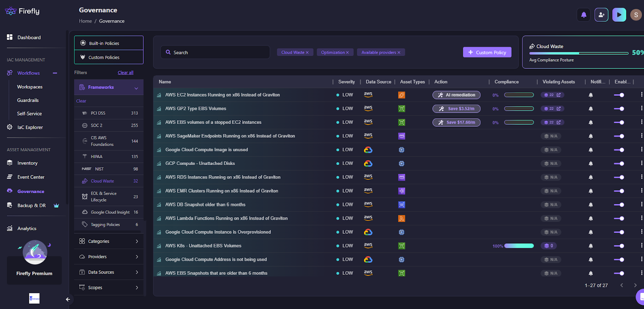This screenshot has height=309, width=644.
Task: Go to next page arrow
Action: 635,285
